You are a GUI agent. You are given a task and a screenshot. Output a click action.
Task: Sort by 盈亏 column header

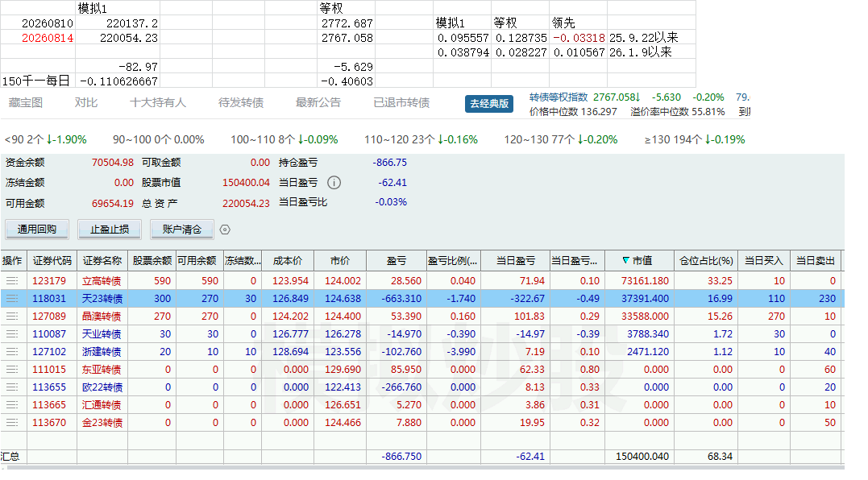point(397,260)
